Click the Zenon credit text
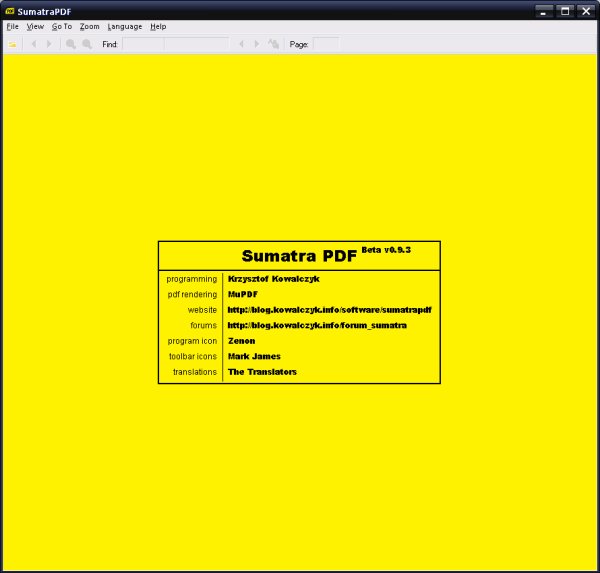 pos(241,341)
